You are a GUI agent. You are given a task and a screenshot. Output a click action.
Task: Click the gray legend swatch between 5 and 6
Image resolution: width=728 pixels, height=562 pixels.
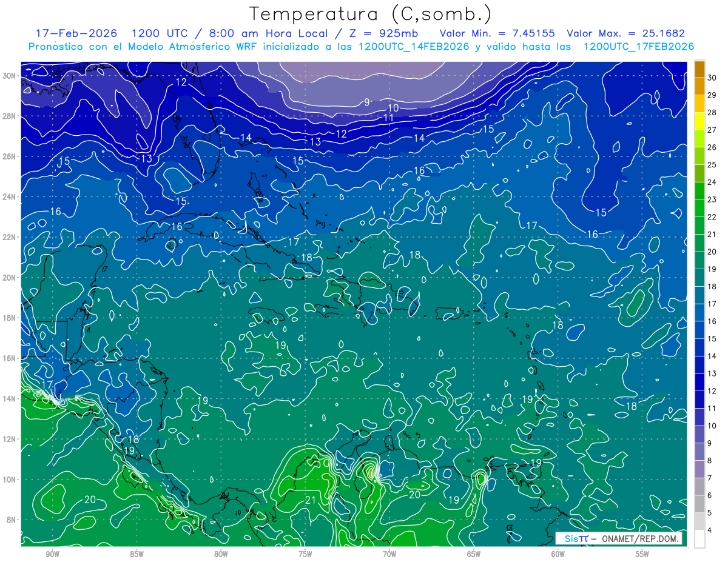tap(700, 504)
